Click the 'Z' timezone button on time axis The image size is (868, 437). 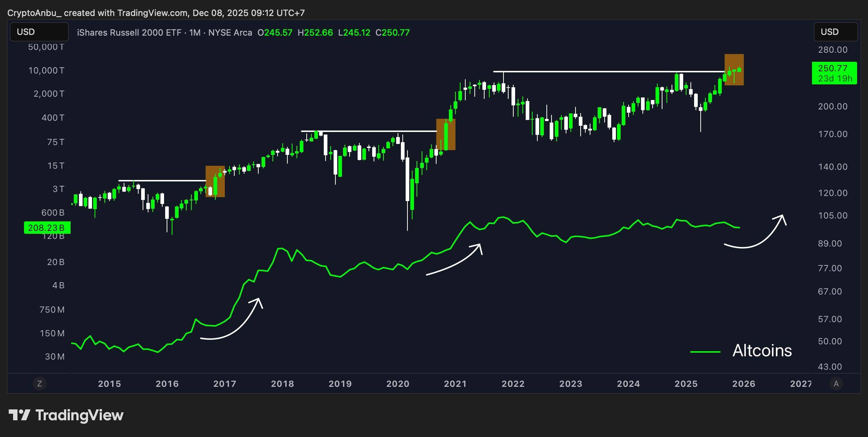pyautogui.click(x=39, y=383)
